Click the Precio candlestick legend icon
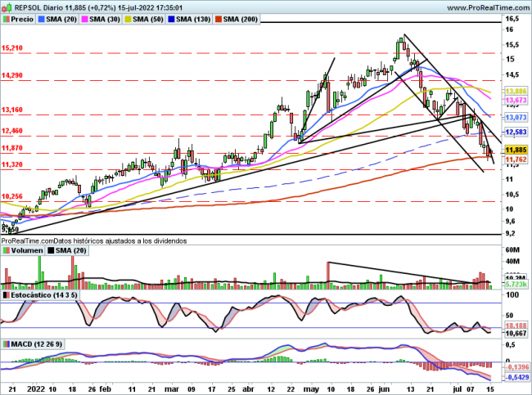532x395 pixels. [7, 18]
